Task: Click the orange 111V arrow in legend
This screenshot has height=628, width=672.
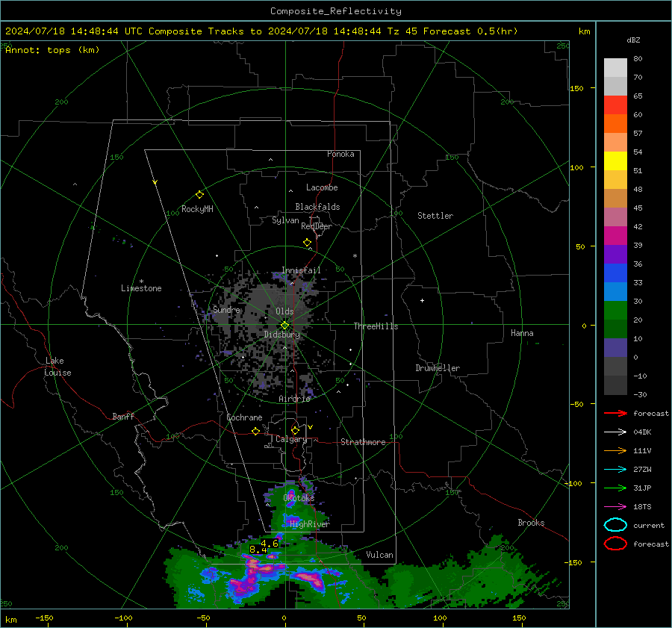Action: coord(615,450)
